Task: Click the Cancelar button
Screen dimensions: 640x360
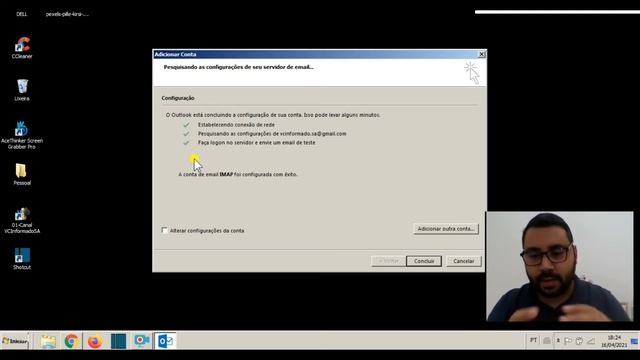Action: click(x=464, y=261)
